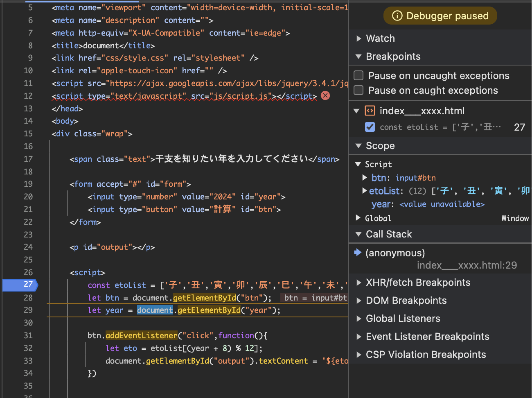Click the input type="number" tag on line 20

click(x=187, y=197)
